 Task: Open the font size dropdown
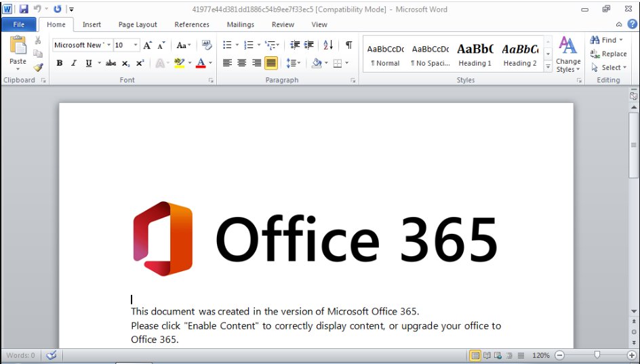tap(136, 45)
